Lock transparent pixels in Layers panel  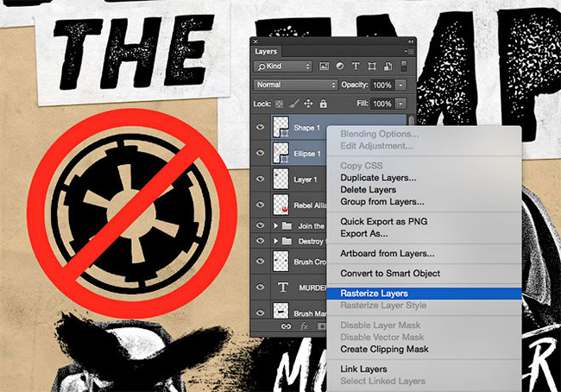click(x=279, y=104)
